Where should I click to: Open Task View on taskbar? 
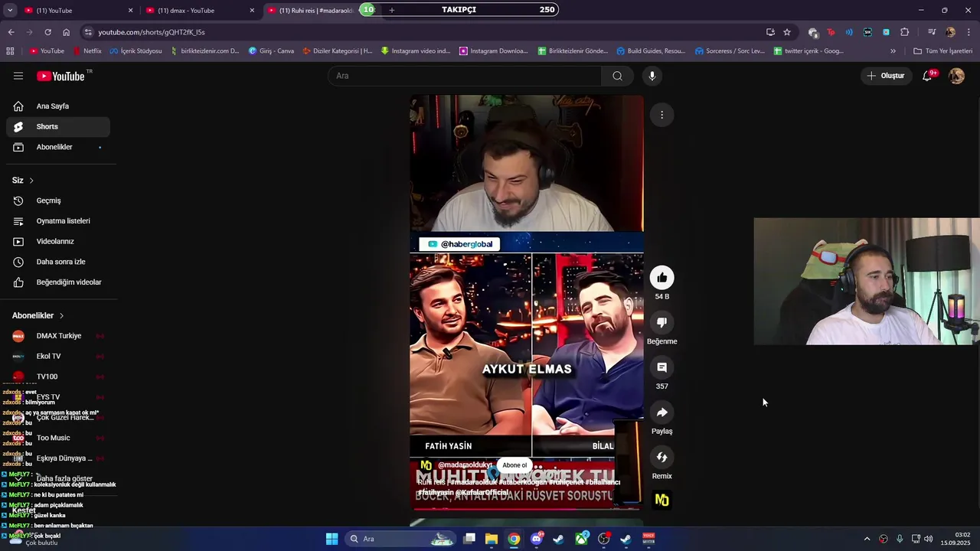pos(469,539)
